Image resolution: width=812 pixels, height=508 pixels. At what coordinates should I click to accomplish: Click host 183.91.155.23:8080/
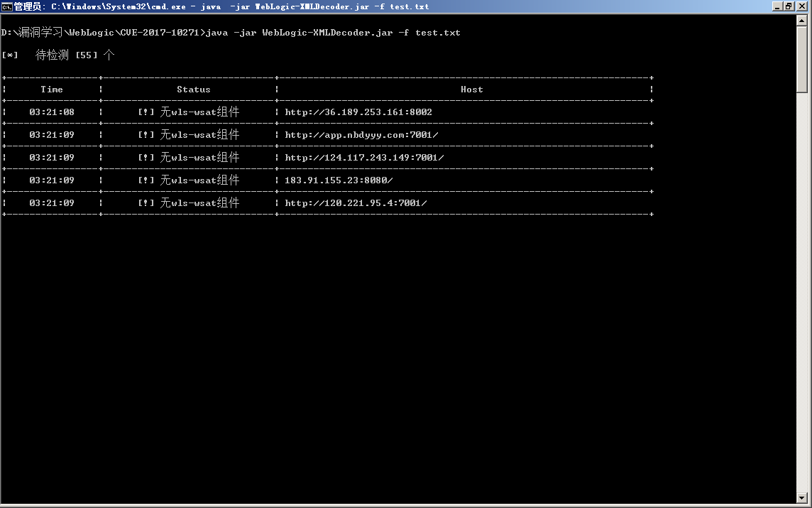coord(339,180)
